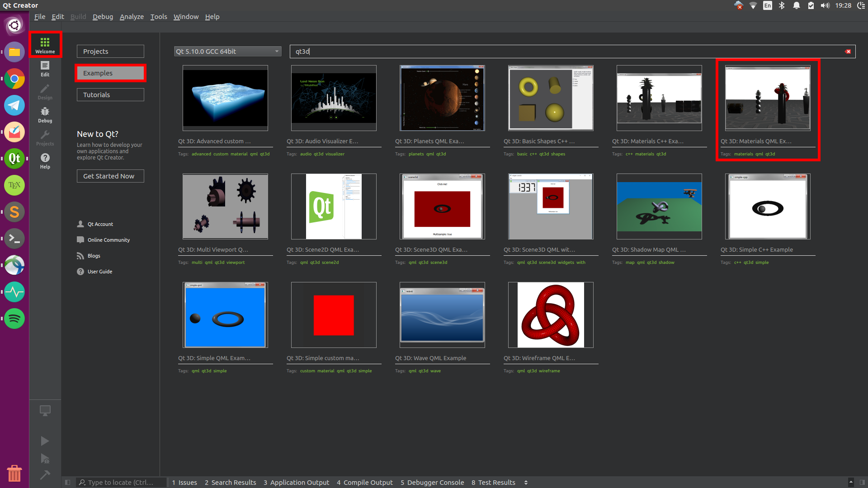Image resolution: width=868 pixels, height=488 pixels.
Task: Switch to Edit mode in sidebar
Action: click(45, 68)
